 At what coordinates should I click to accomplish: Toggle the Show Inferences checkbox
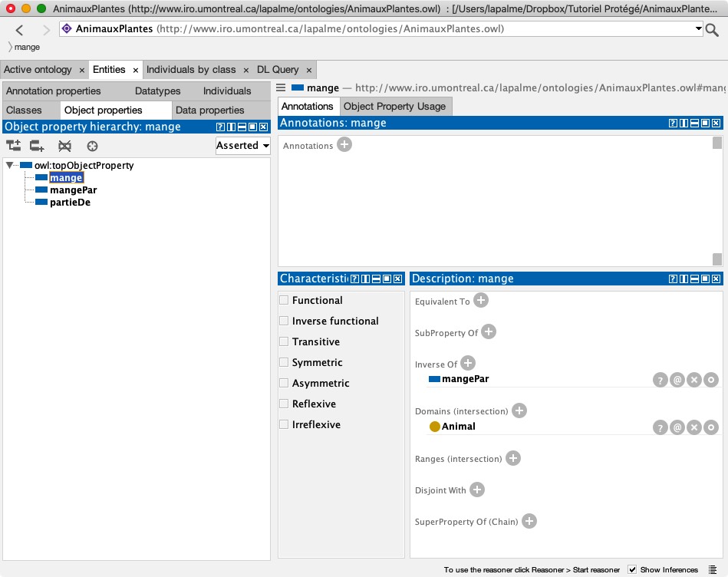[x=632, y=569]
